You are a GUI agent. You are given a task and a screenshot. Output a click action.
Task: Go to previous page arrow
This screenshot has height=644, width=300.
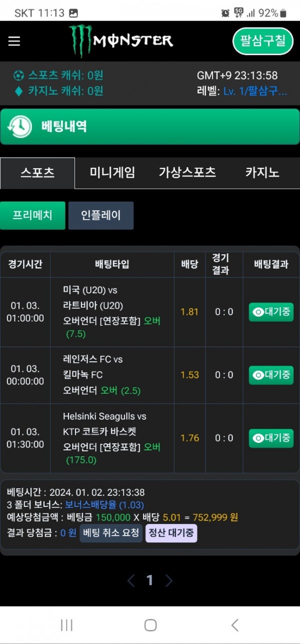[131, 580]
